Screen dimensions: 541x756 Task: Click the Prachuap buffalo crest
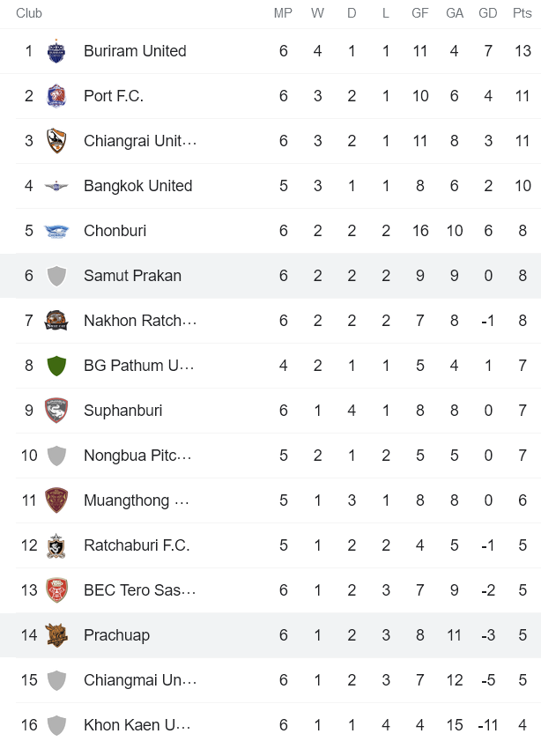point(56,635)
